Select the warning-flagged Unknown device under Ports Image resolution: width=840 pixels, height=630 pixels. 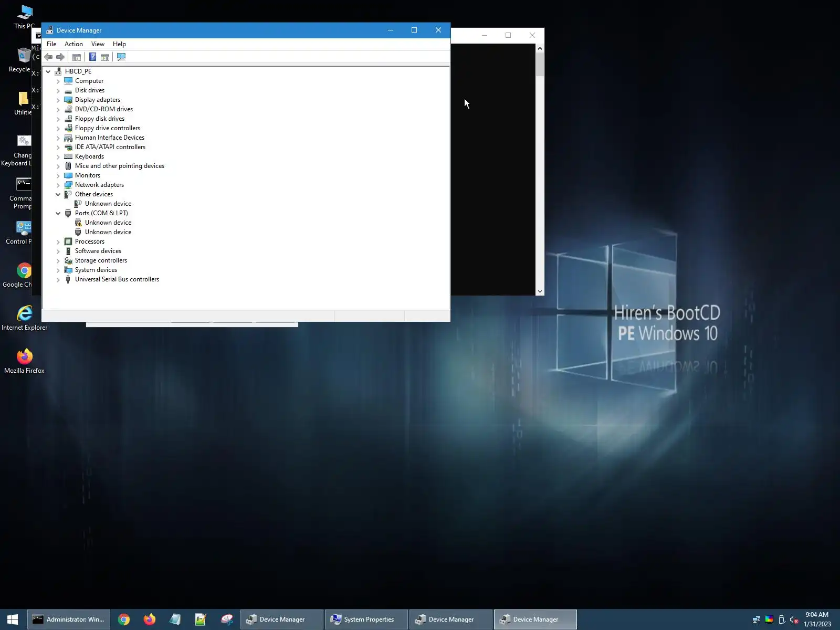(x=108, y=223)
